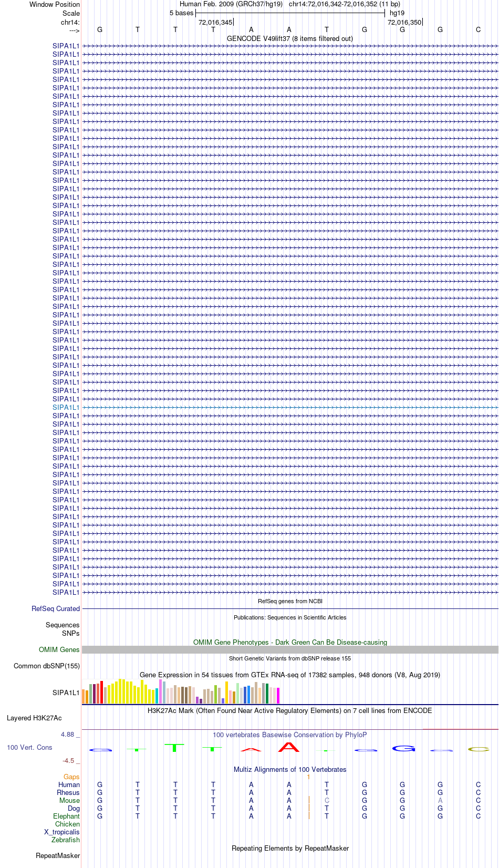The height and width of the screenshot is (868, 499).
Task: Click the large blue 'G' in the PhyloP logo
Action: [x=403, y=748]
